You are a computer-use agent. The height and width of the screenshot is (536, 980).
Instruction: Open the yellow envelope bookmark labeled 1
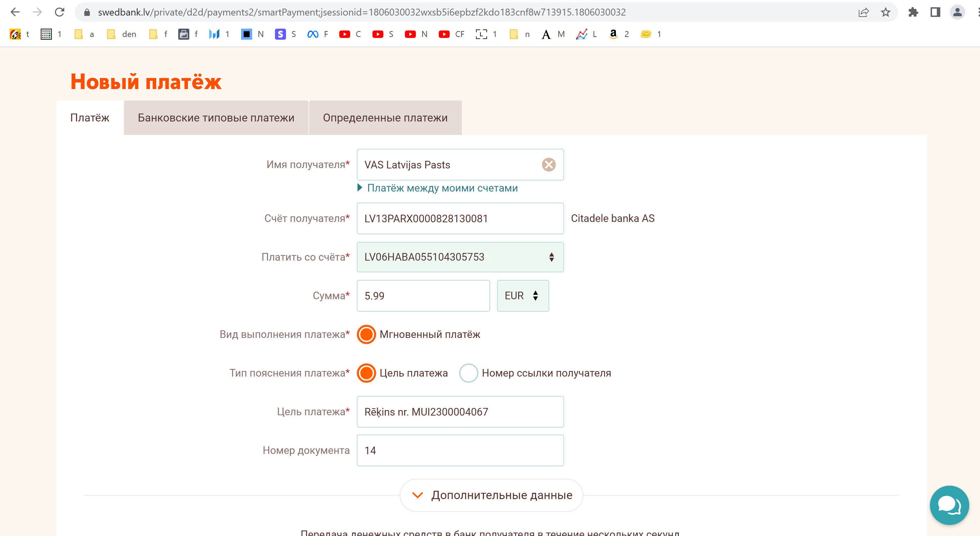click(651, 34)
